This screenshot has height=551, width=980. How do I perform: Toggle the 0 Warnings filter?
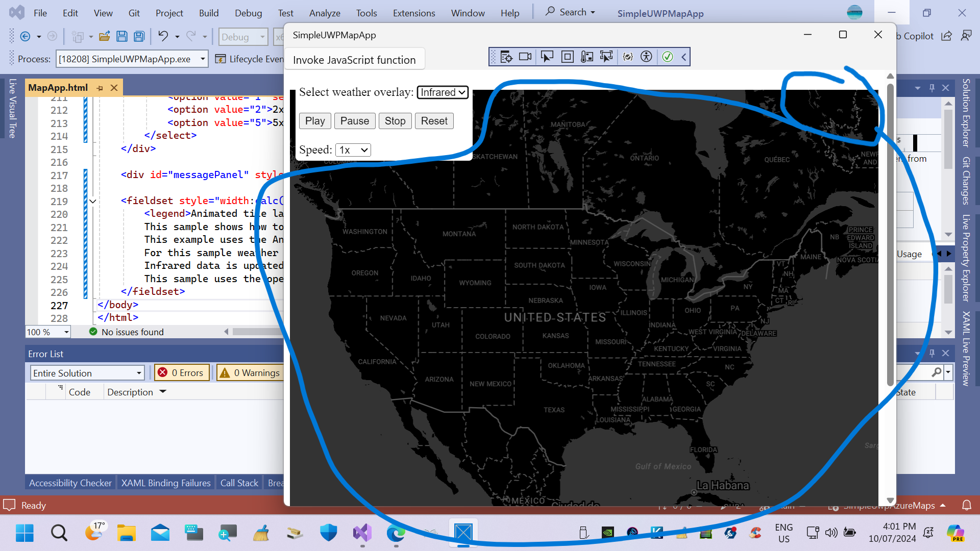pyautogui.click(x=250, y=373)
